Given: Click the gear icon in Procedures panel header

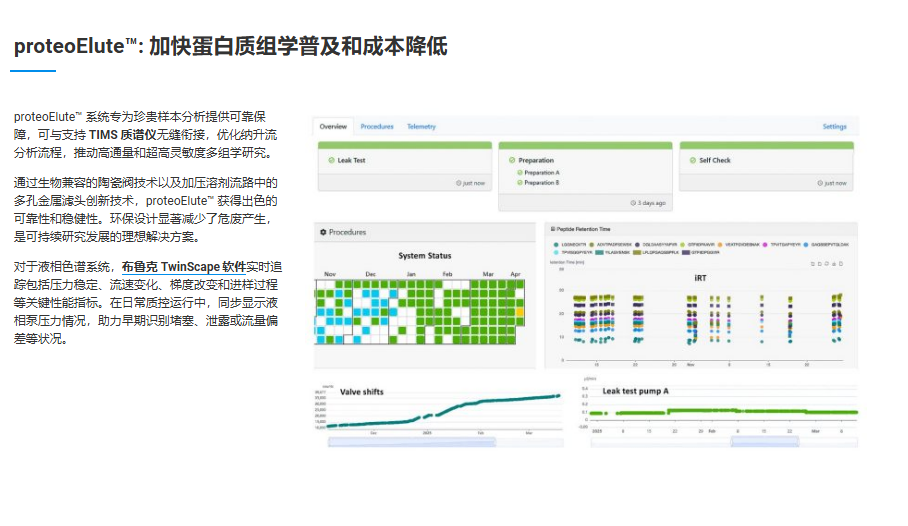Looking at the screenshot, I should pos(323,232).
